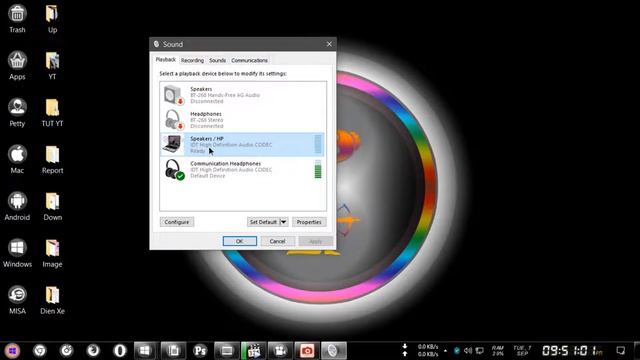Click the RAM usage indicator
The height and width of the screenshot is (360, 640).
coord(498,351)
